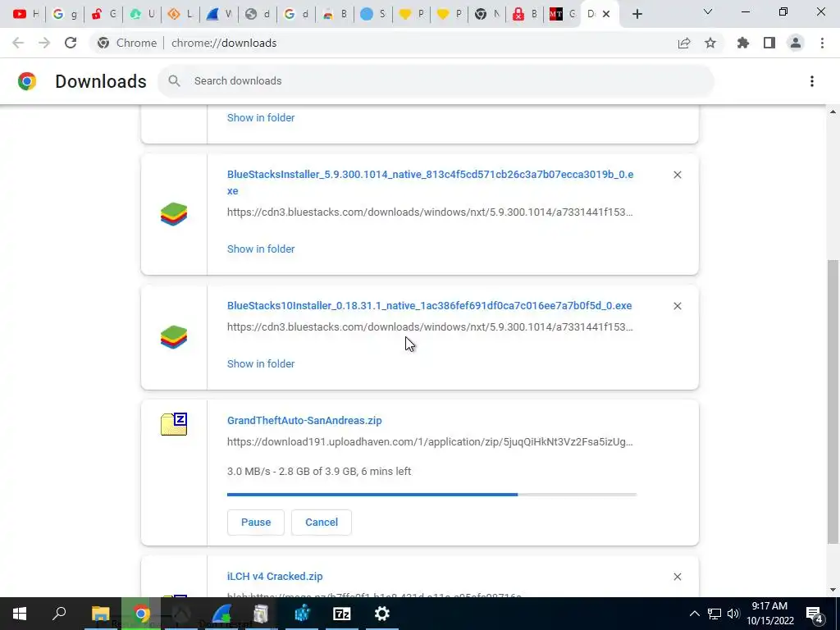Go forward with the browser forward arrow
840x630 pixels.
(x=44, y=43)
